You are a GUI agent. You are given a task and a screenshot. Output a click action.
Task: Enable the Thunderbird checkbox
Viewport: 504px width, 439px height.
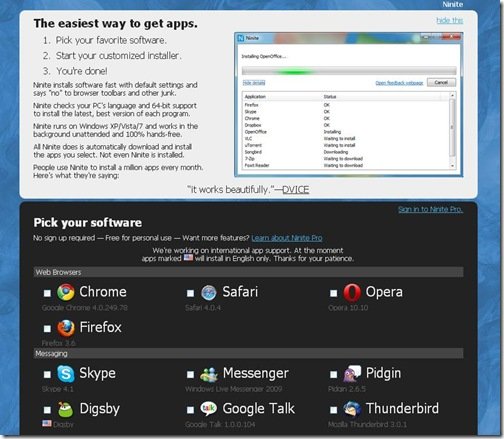(x=333, y=410)
